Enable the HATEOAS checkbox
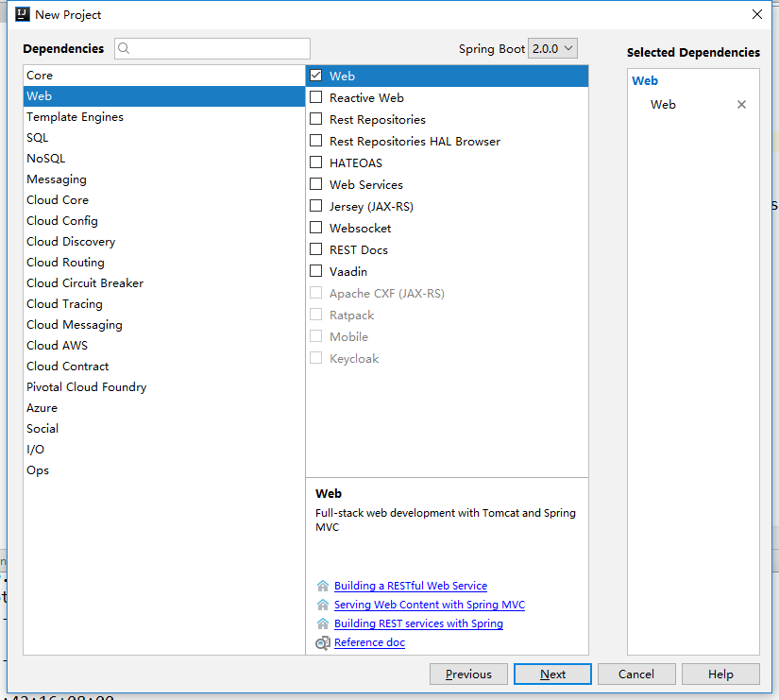Screen dimensions: 779x700 [316, 162]
